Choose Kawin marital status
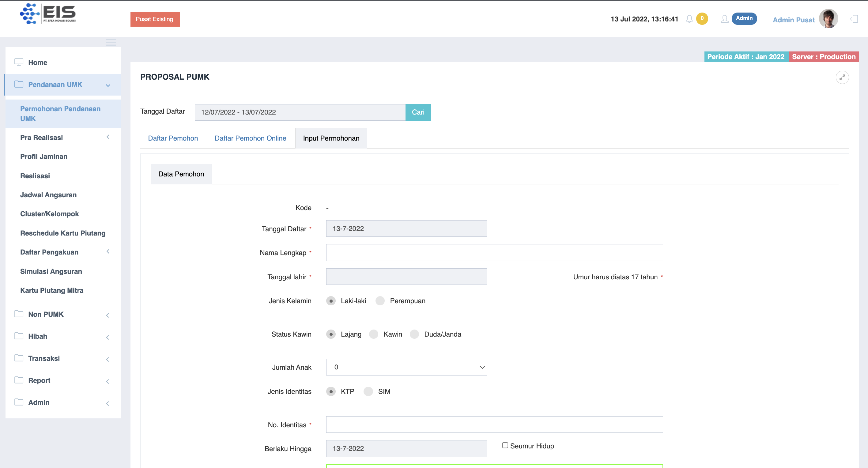 pos(374,334)
